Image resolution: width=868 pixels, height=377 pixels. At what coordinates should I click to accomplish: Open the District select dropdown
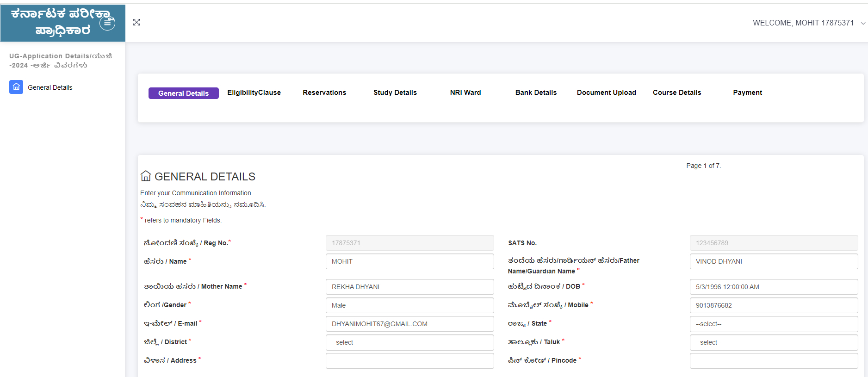(409, 342)
